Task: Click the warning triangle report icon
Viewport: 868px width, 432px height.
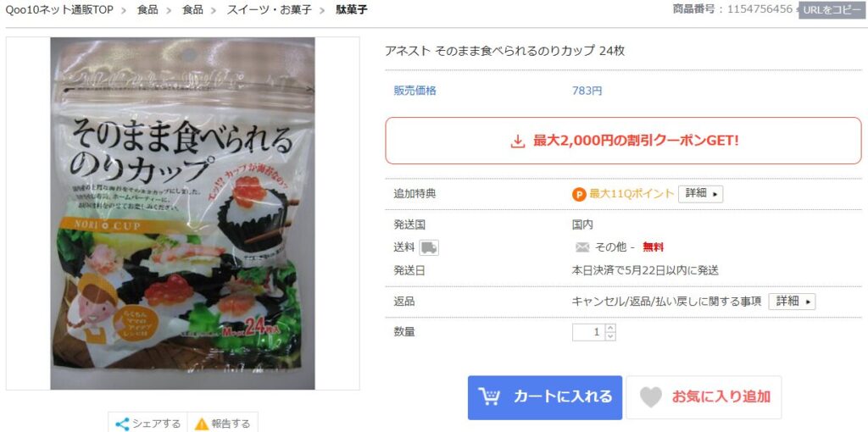Action: tap(202, 424)
